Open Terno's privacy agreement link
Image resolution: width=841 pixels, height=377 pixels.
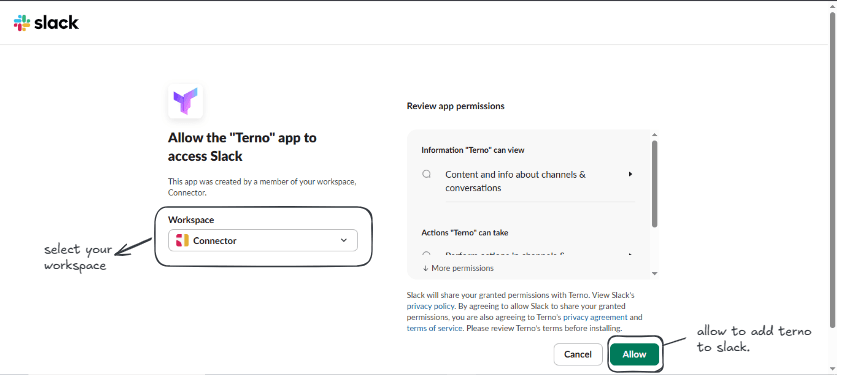(595, 317)
